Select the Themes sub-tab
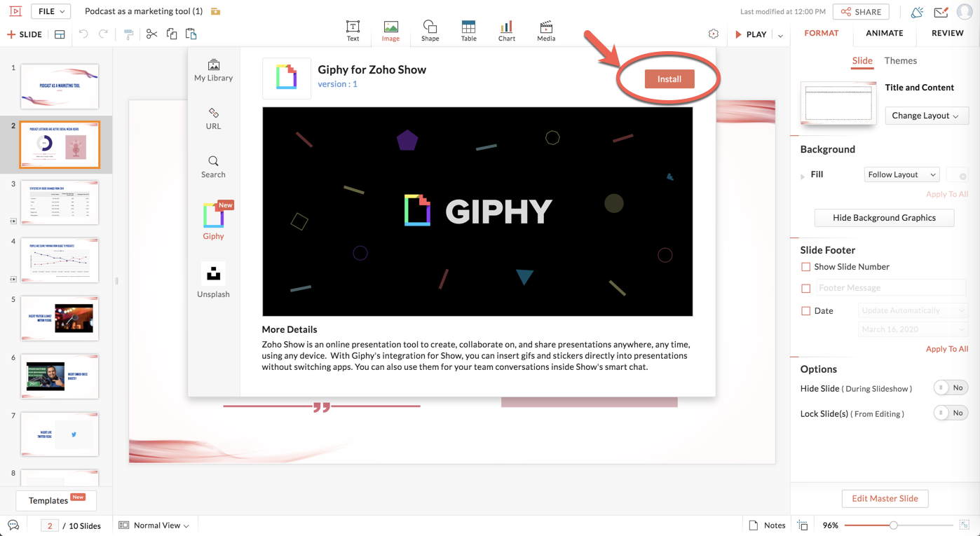Screen dimensions: 980x536 pyautogui.click(x=901, y=61)
